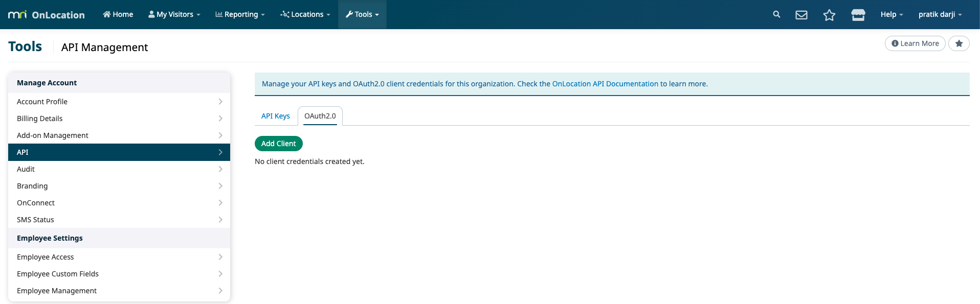Open the Help dropdown menu
The width and height of the screenshot is (980, 304).
tap(892, 14)
